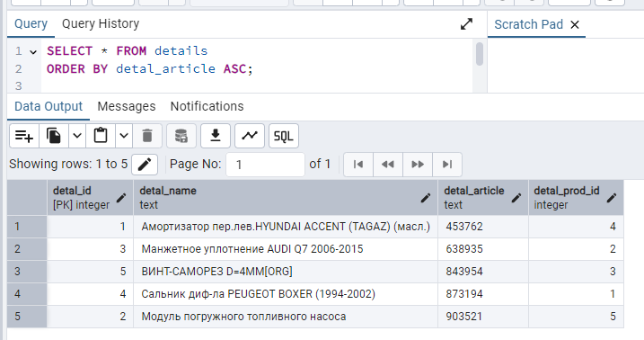Download results with the download icon
Viewport: 644px width, 340px height.
click(216, 136)
